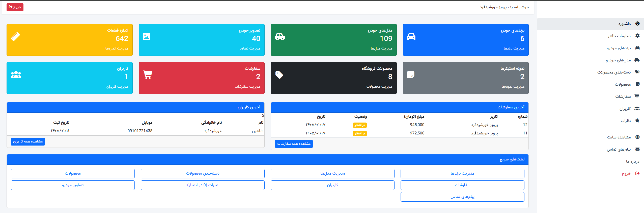Open مدل‌های خودرو in the sidebar menu
The height and width of the screenshot is (213, 644).
click(x=590, y=60)
